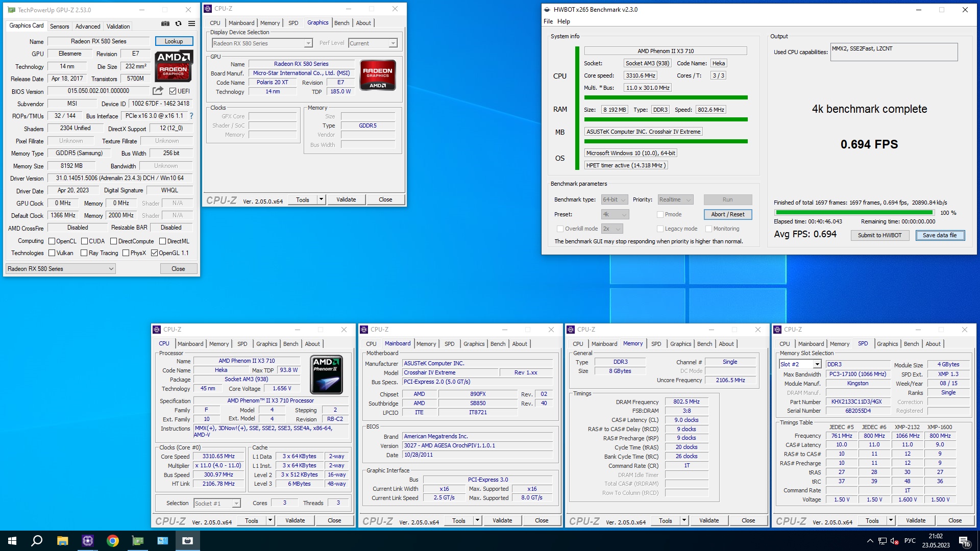The width and height of the screenshot is (980, 551).
Task: Open the Display Device Selection dropdown
Action: pos(262,43)
